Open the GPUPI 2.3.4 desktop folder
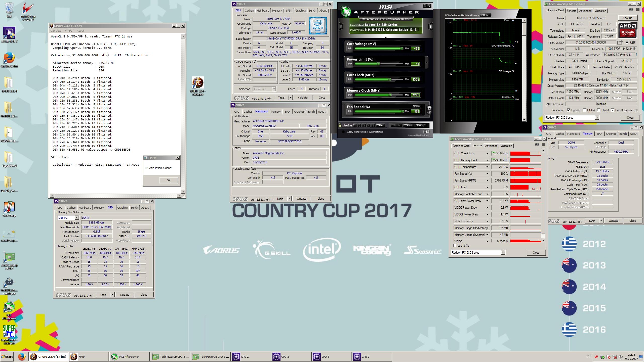 (x=9, y=84)
